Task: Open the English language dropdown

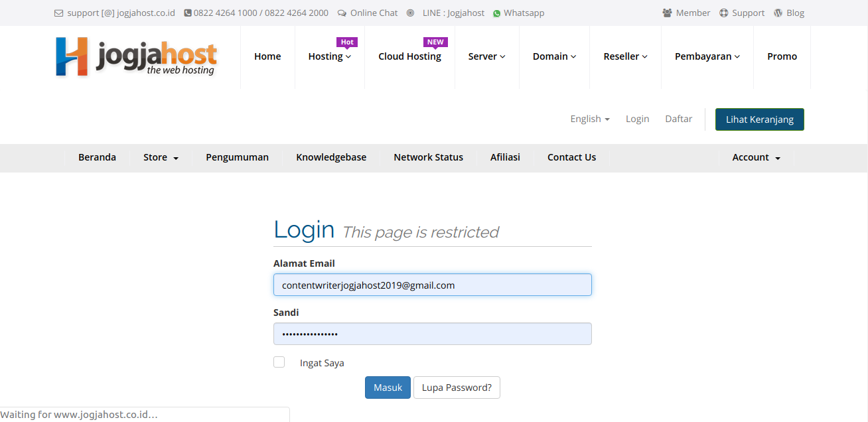Action: pos(589,119)
